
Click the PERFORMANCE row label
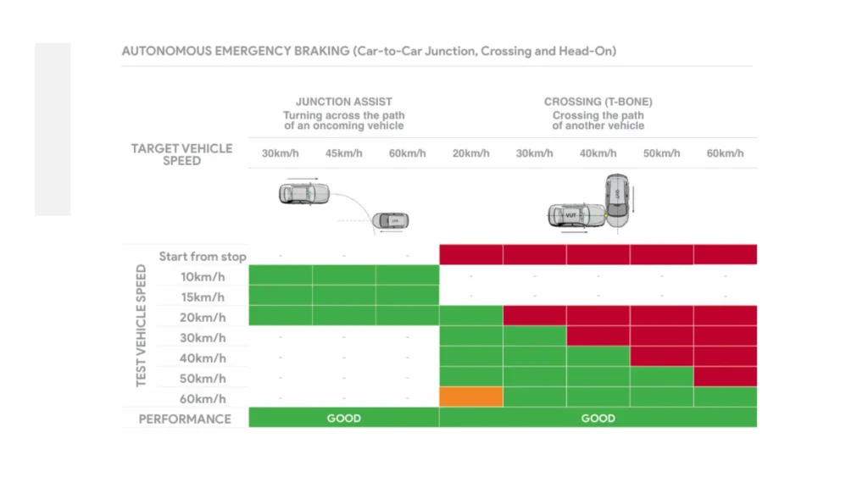tap(185, 419)
